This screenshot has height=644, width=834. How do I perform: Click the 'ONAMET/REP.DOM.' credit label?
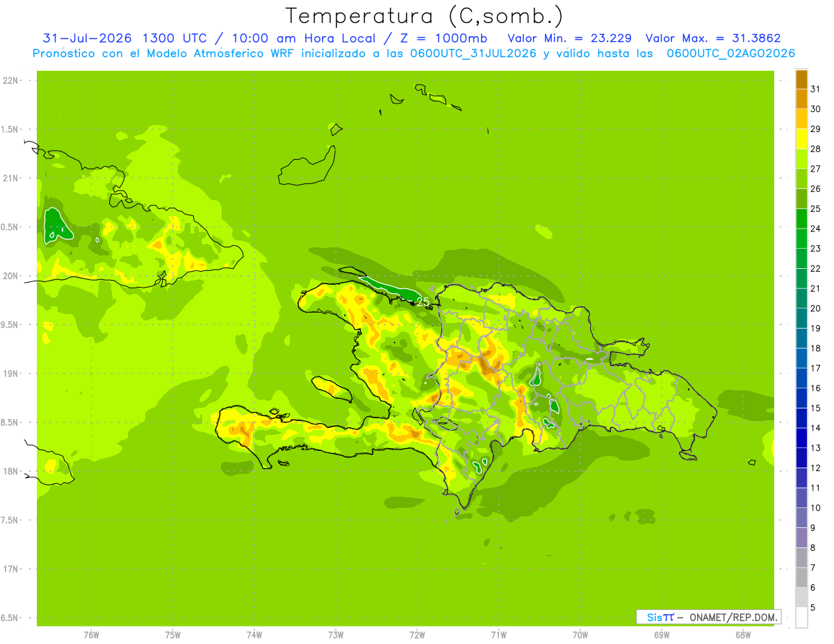tap(733, 617)
